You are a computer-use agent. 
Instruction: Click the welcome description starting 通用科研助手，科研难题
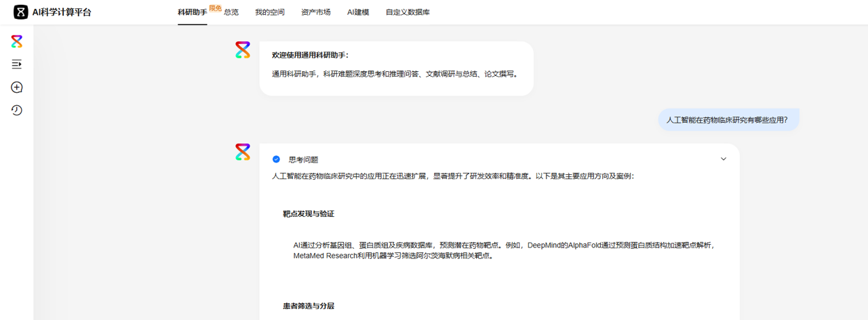coord(395,74)
